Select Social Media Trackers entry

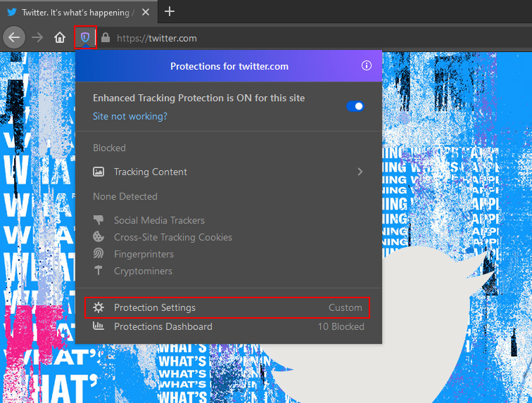tap(159, 221)
